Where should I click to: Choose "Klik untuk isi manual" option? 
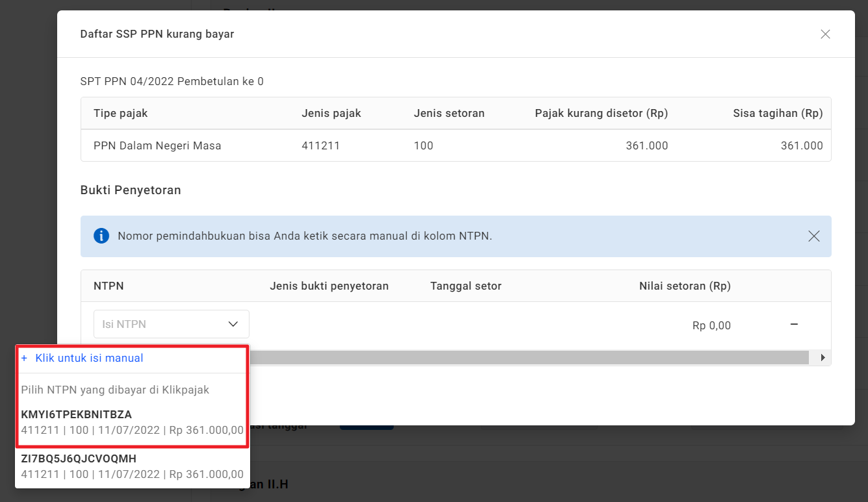click(x=89, y=358)
